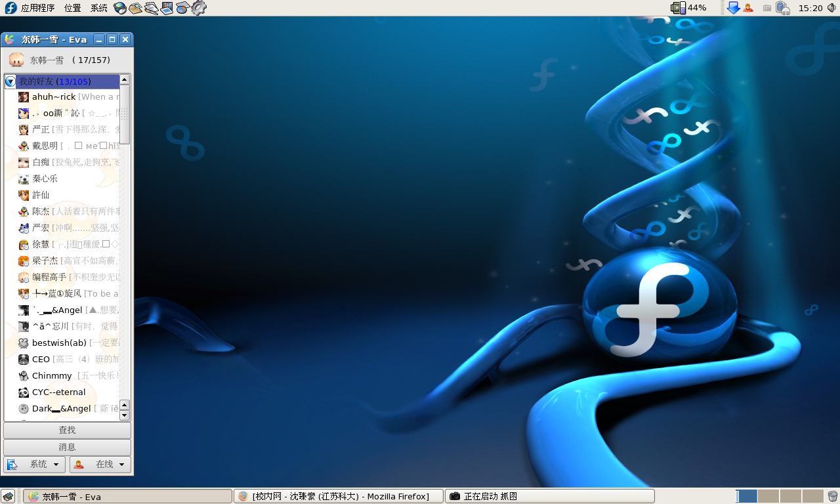Viewport: 840px width, 504px height.
Task: Open the 系统 dropdown in Eva
Action: pyautogui.click(x=35, y=465)
